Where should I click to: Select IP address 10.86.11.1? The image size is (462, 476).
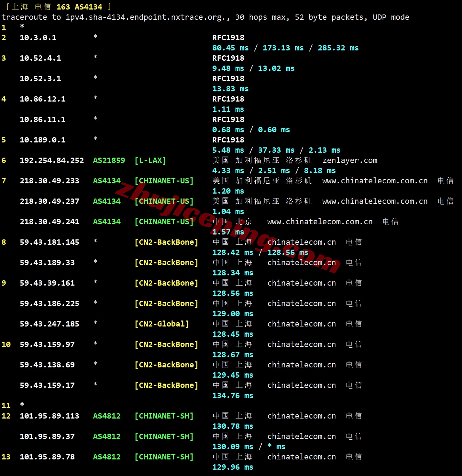coord(43,120)
